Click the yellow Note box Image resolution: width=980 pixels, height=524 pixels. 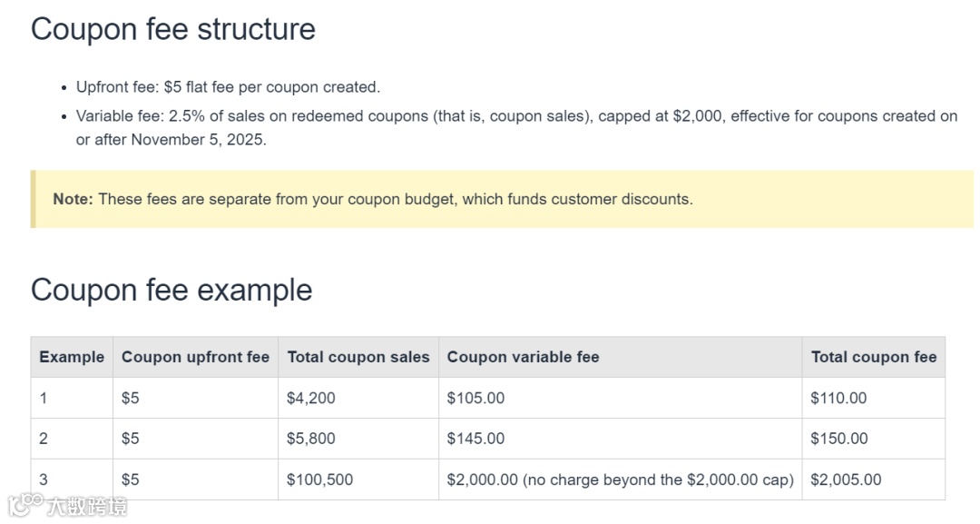[x=502, y=199]
